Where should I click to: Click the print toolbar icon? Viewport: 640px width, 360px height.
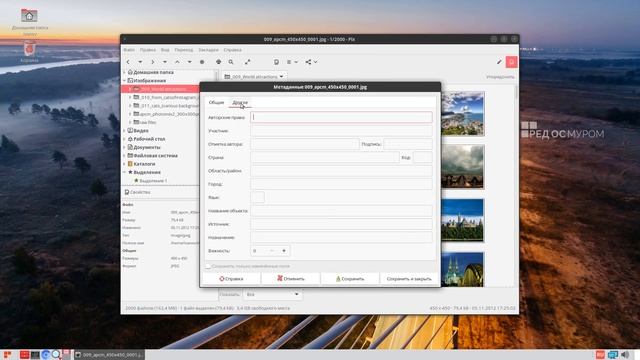[x=218, y=62]
